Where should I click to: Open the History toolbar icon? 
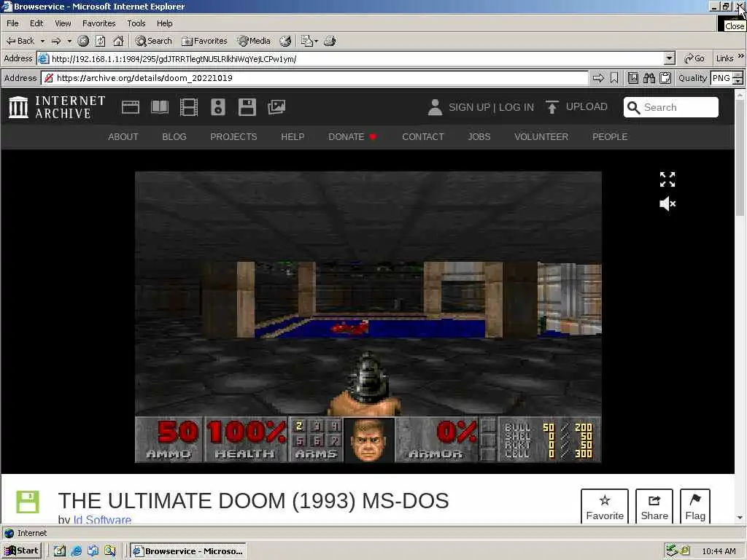(285, 41)
